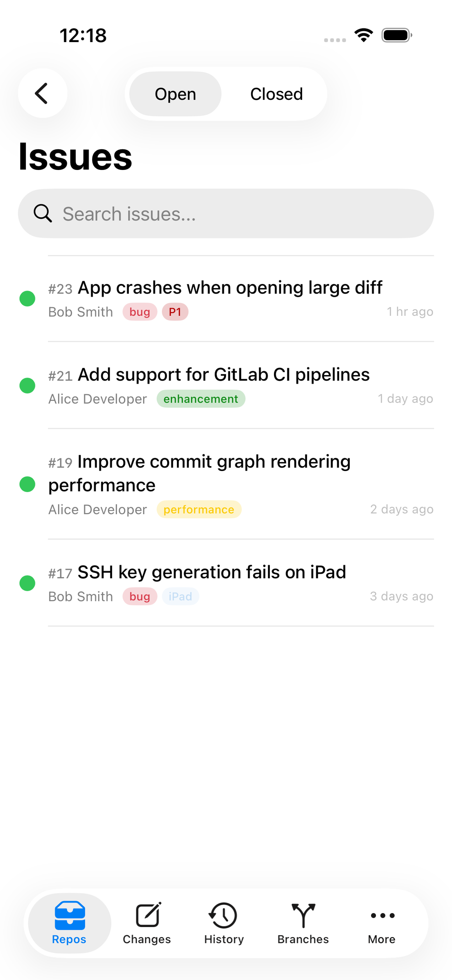Image resolution: width=452 pixels, height=980 pixels.
Task: Open issue Add support for GitLab CI pipelines
Action: (x=226, y=386)
